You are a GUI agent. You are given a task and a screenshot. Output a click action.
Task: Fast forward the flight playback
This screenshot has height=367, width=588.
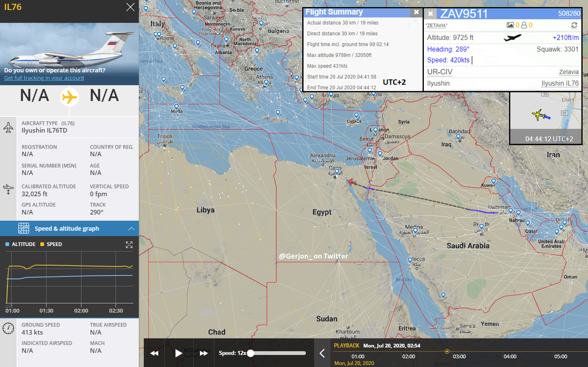(x=204, y=353)
